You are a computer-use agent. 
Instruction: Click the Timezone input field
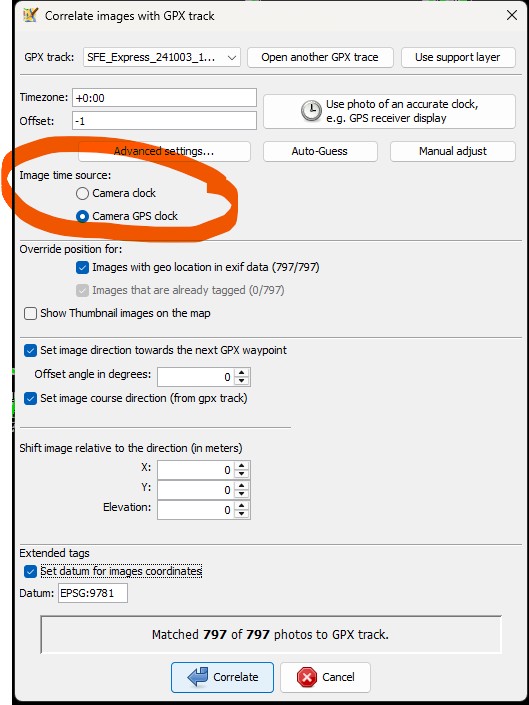click(164, 98)
